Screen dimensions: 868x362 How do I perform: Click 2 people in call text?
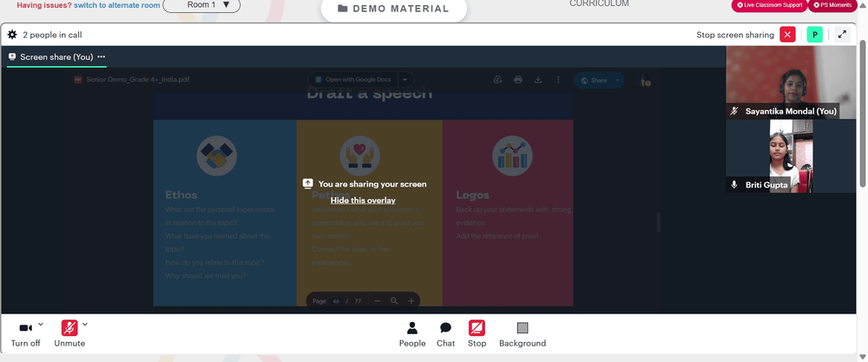(x=53, y=35)
